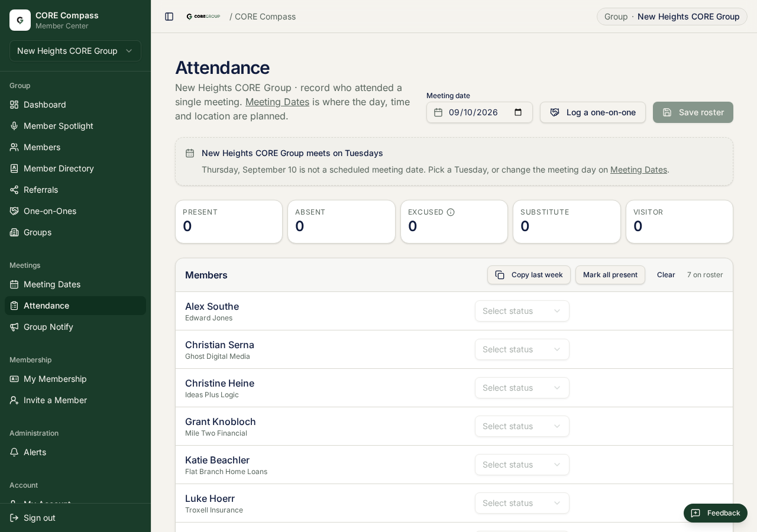Screen dimensions: 757x532
Task: Click the New Heights CORE Group badge
Action: click(672, 17)
